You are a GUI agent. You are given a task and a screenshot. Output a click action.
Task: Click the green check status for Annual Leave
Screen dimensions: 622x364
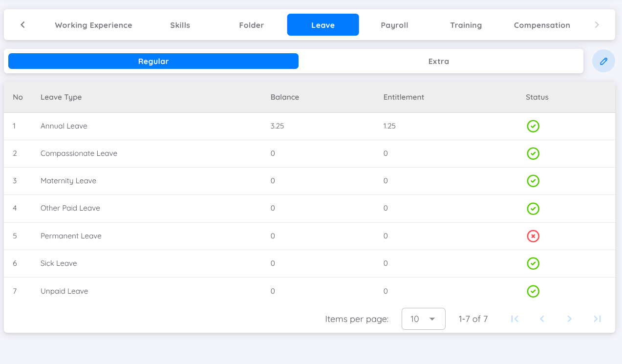point(533,126)
